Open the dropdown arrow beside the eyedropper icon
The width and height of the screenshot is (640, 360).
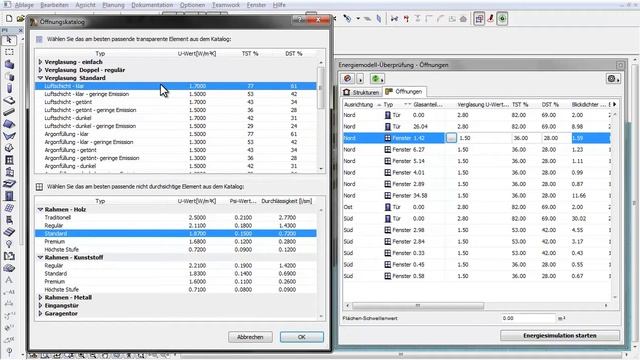coord(358,18)
